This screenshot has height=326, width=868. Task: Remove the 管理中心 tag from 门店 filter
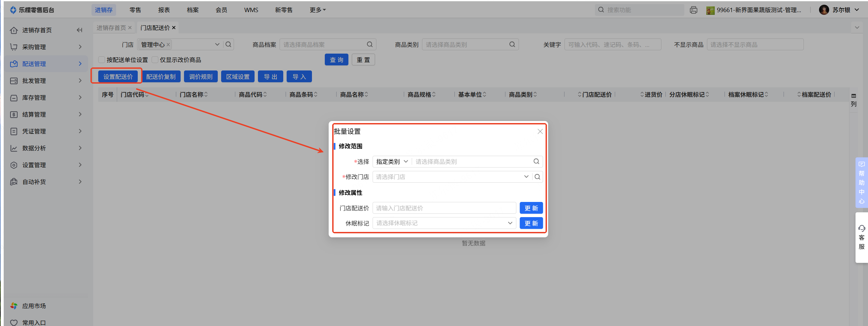168,45
